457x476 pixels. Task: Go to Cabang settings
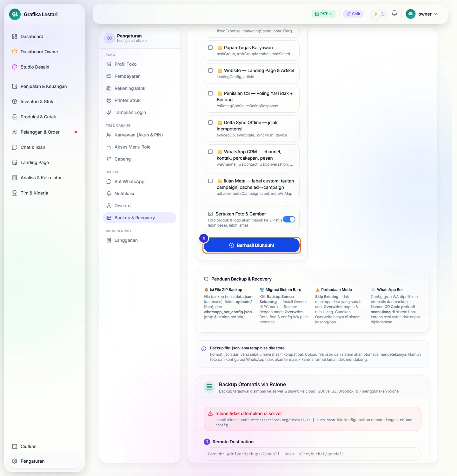click(140, 159)
